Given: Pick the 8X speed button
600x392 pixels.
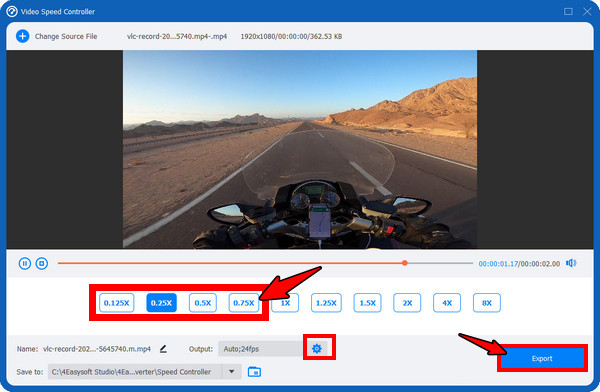Looking at the screenshot, I should click(x=487, y=303).
